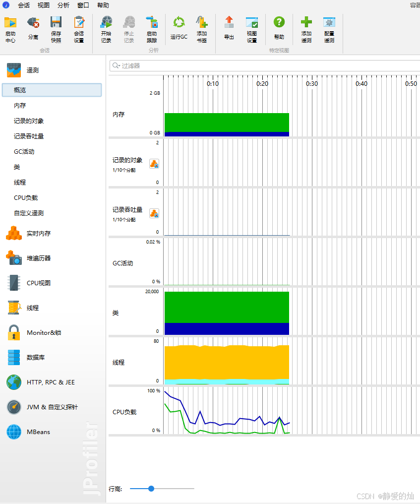
Task: Run garbage collection with 运行GC
Action: click(x=179, y=28)
